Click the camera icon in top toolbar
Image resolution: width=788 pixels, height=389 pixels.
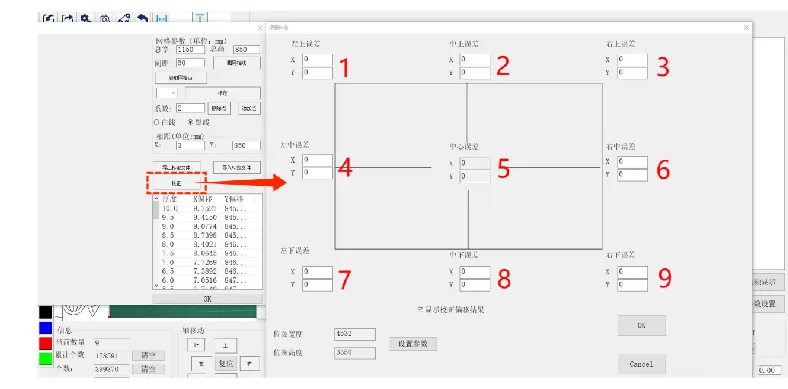pos(105,19)
